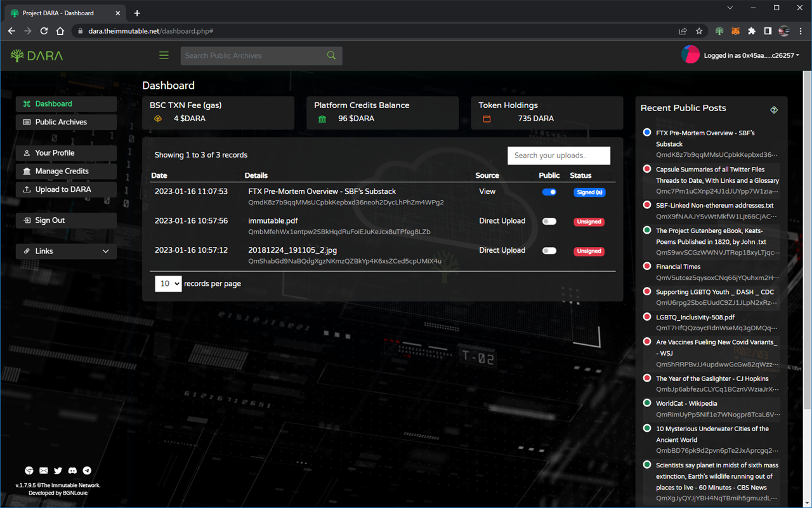The height and width of the screenshot is (508, 812).
Task: Expand the Links menu in sidebar
Action: tap(66, 251)
